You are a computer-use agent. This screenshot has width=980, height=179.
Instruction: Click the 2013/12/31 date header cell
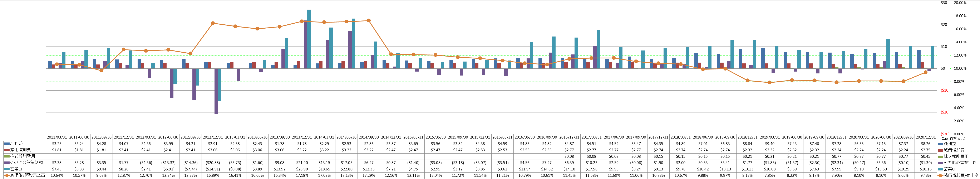[x=302, y=137]
